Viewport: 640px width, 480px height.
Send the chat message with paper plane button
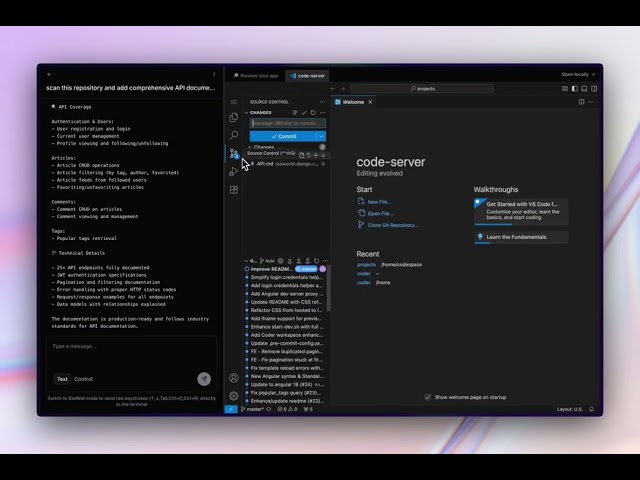click(x=204, y=379)
